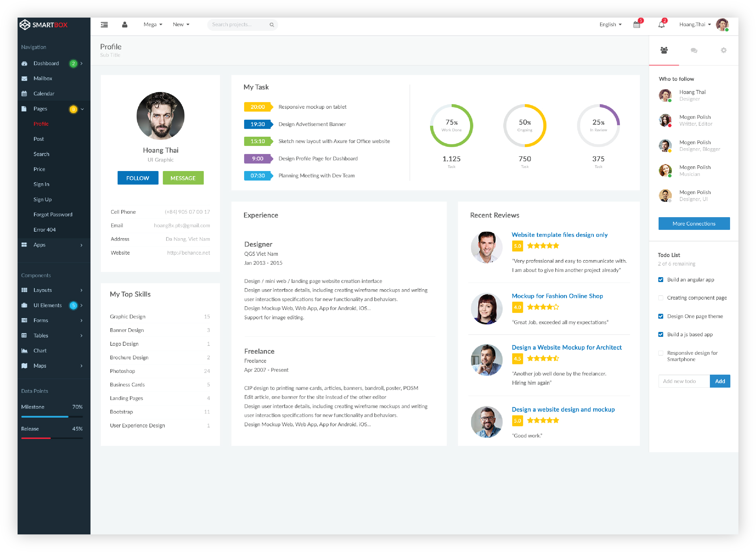Open the New dropdown menu

[x=181, y=25]
